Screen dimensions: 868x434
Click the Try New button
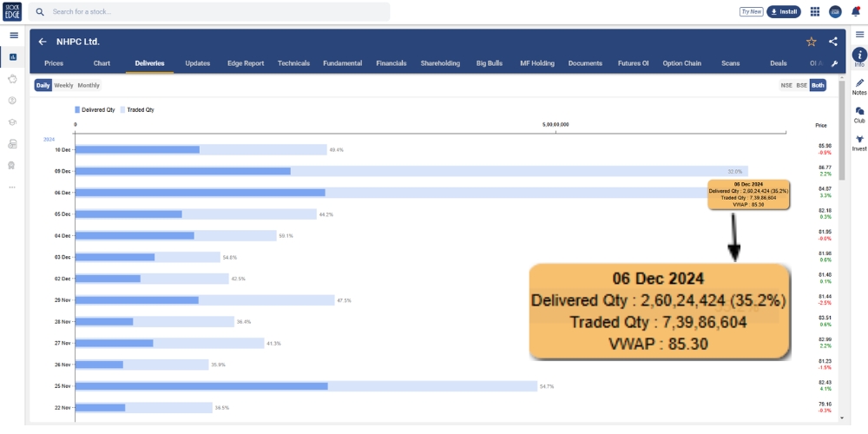click(751, 11)
